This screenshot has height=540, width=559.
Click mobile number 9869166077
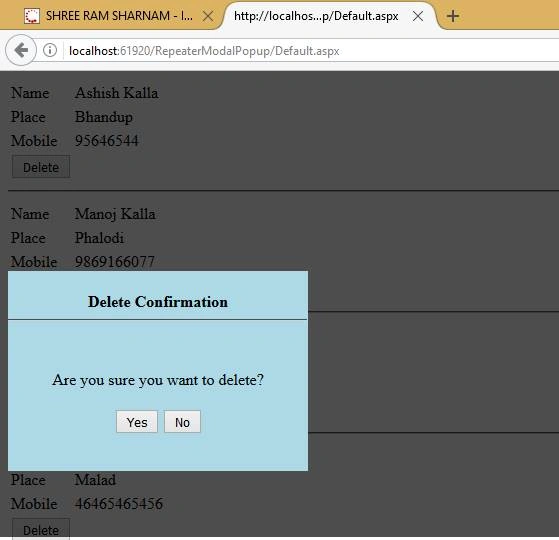114,262
